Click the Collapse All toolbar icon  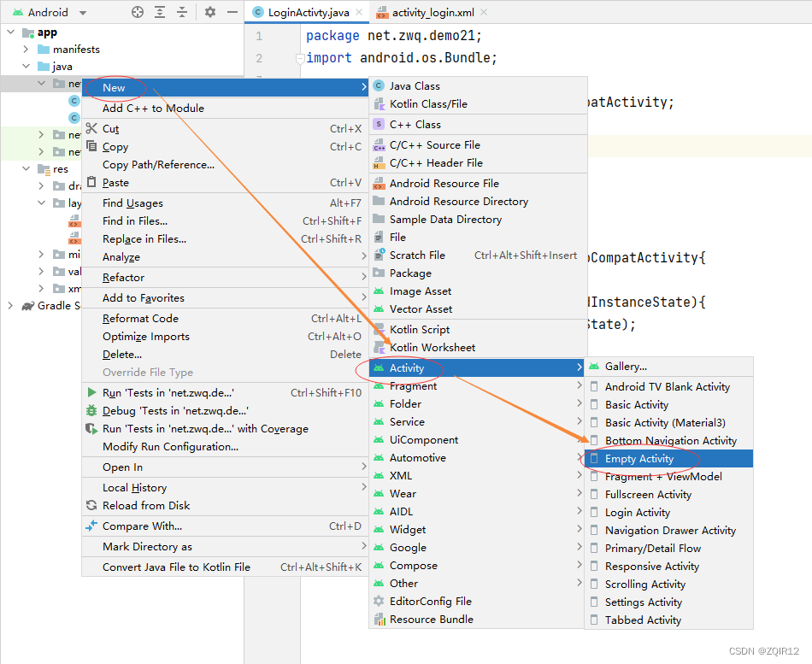pyautogui.click(x=182, y=12)
